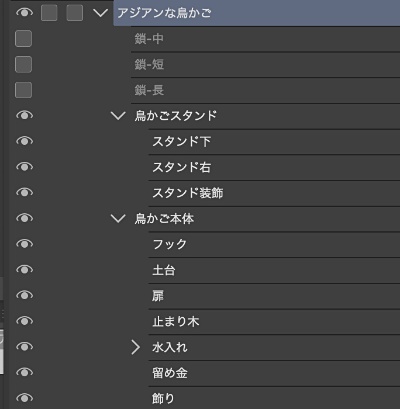Select the 土台 item

(274, 270)
